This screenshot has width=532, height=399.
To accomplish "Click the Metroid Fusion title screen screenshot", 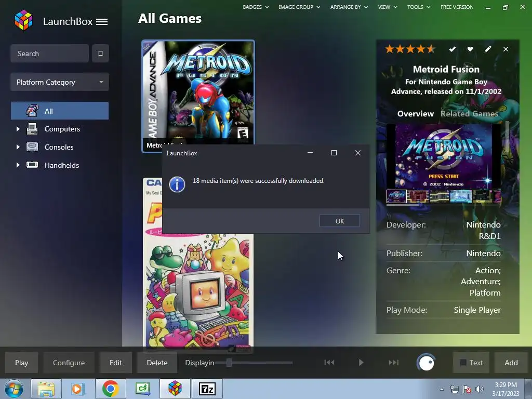I will (444, 156).
